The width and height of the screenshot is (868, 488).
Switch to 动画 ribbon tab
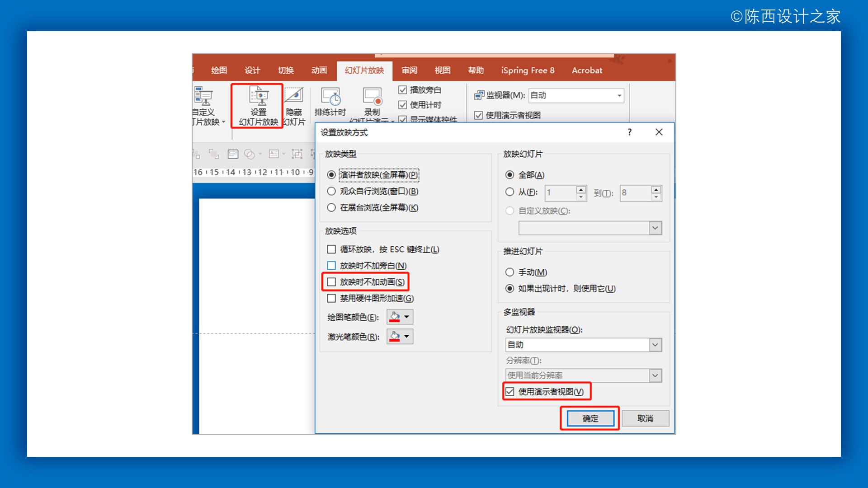[x=319, y=70]
